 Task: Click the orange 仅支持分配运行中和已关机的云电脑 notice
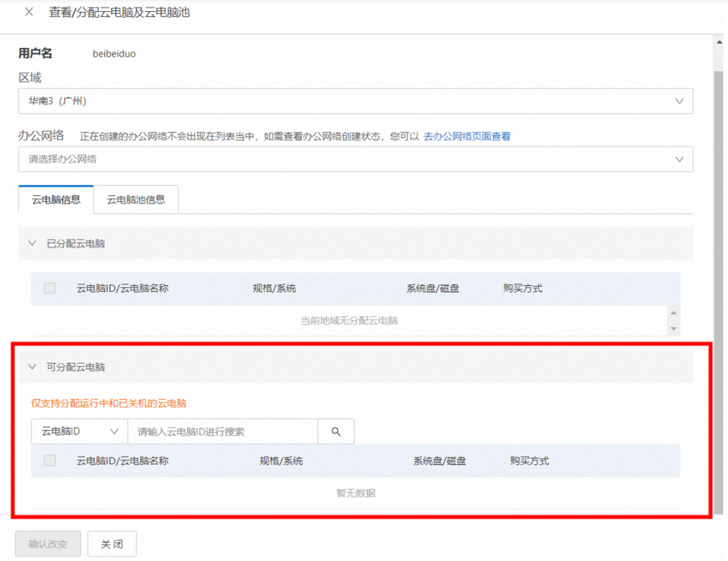pos(109,403)
